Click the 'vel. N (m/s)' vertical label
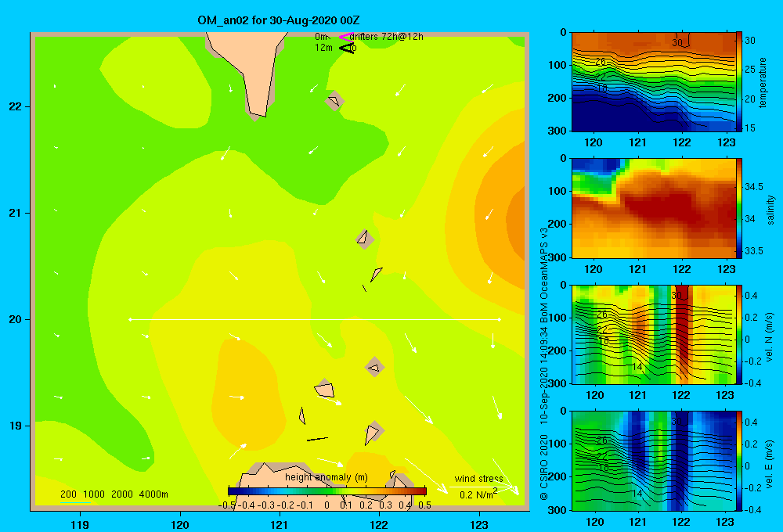This screenshot has width=783, height=532. pos(769,337)
